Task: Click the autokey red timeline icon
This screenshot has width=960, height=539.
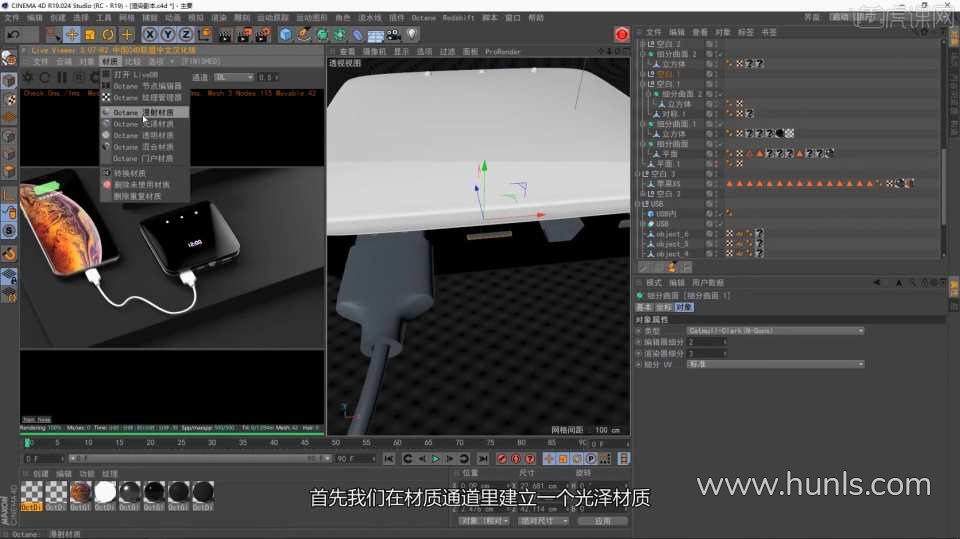Action: 516,459
